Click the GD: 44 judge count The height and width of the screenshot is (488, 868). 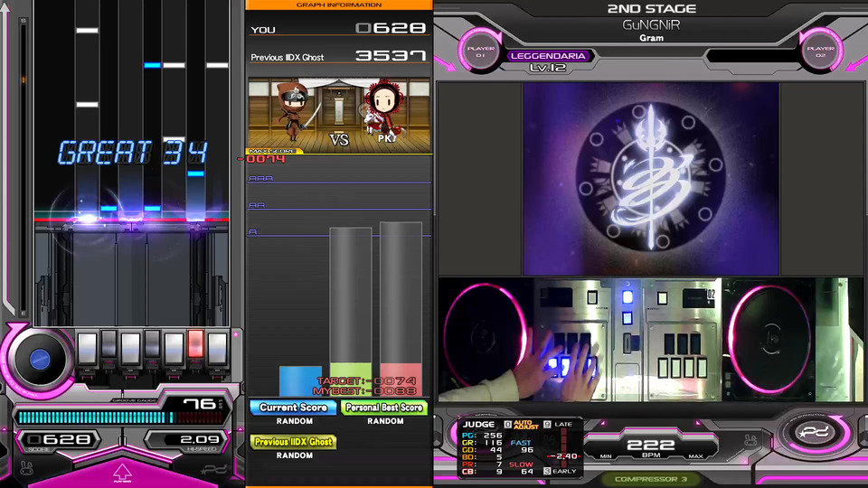482,450
